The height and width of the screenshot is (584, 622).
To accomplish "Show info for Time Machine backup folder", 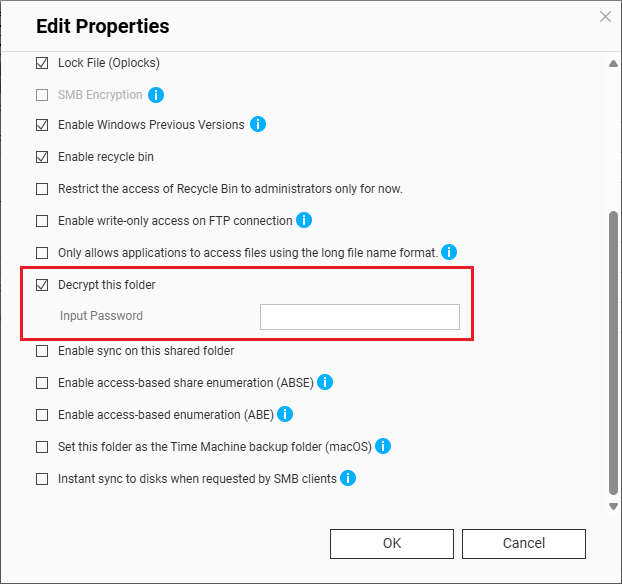I will pos(382,446).
